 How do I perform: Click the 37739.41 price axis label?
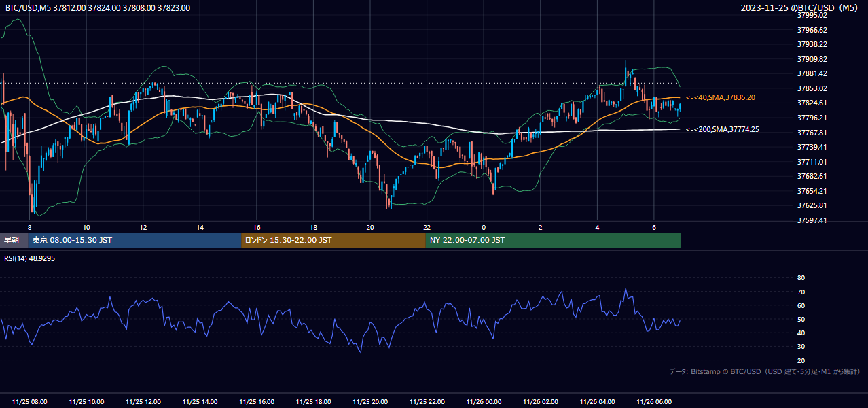[812, 147]
